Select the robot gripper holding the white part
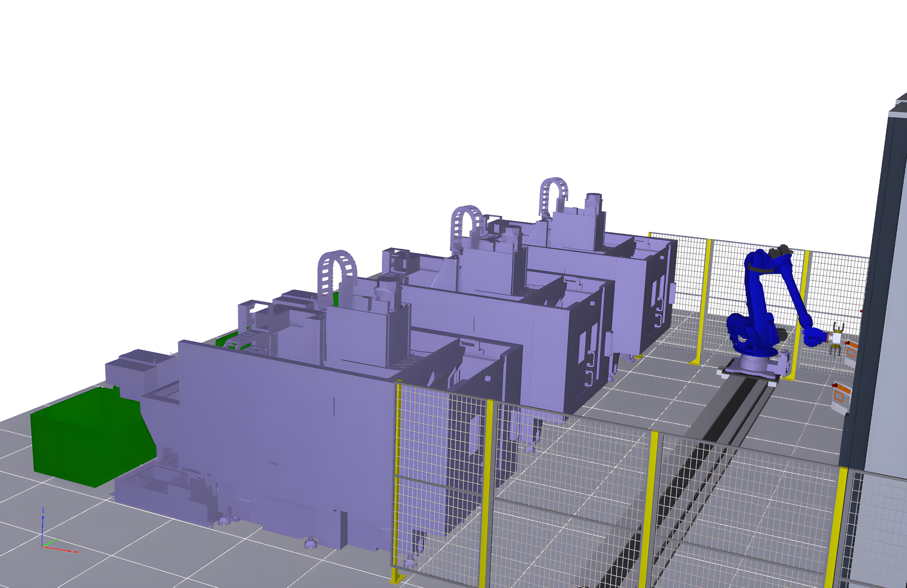Screen dimensions: 907x588 (x=837, y=338)
